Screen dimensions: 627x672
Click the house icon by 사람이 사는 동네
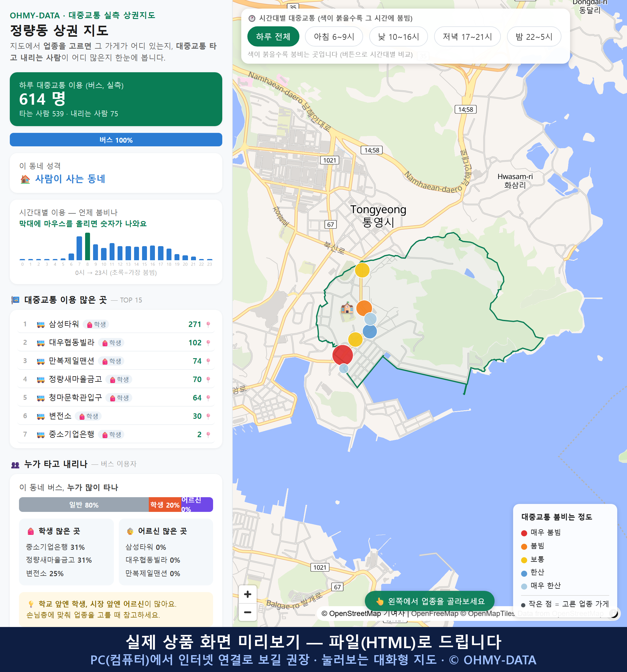25,179
